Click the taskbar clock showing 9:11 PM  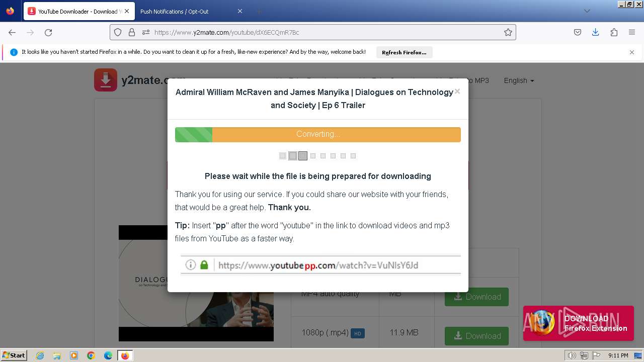pyautogui.click(x=618, y=355)
